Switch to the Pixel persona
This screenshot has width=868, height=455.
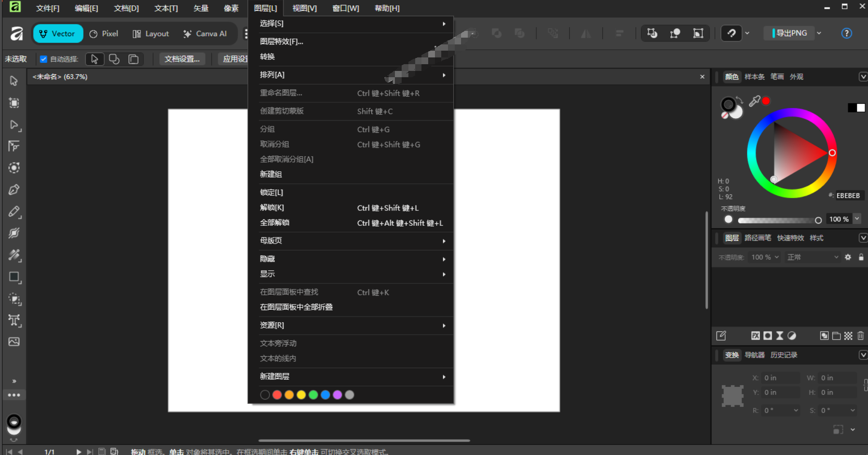[104, 34]
